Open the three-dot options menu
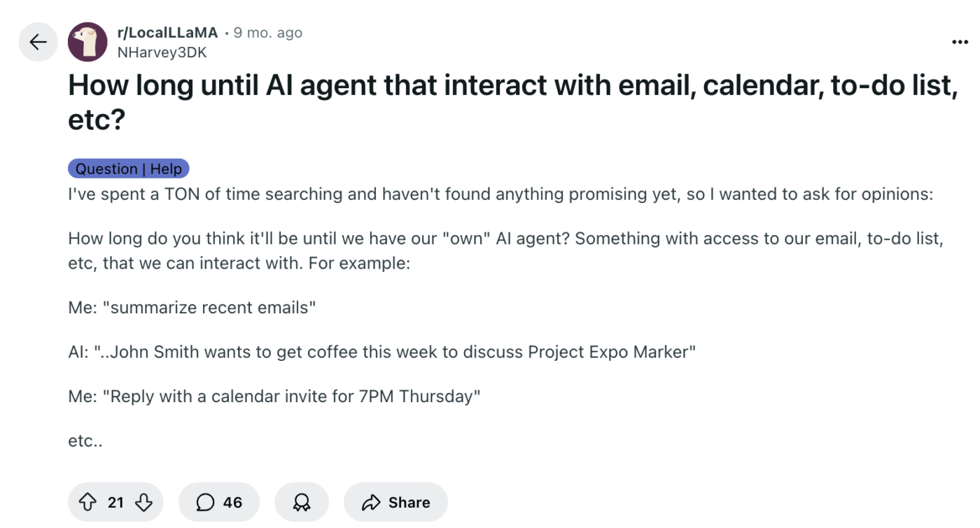The image size is (980, 528). pyautogui.click(x=958, y=42)
